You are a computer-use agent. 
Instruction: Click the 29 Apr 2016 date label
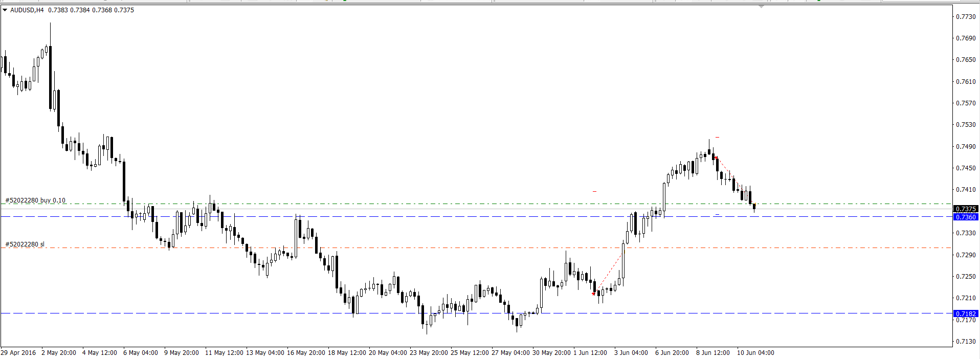coord(18,352)
